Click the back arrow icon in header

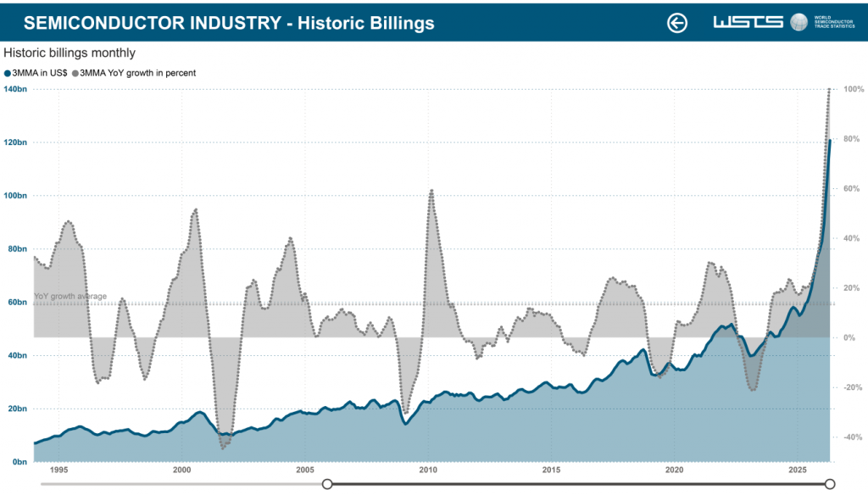(x=676, y=23)
